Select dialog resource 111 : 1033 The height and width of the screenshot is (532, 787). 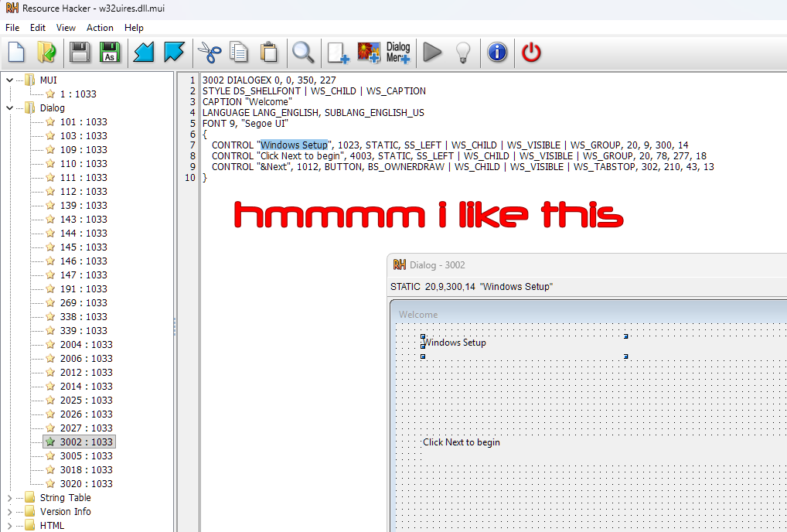pyautogui.click(x=83, y=178)
